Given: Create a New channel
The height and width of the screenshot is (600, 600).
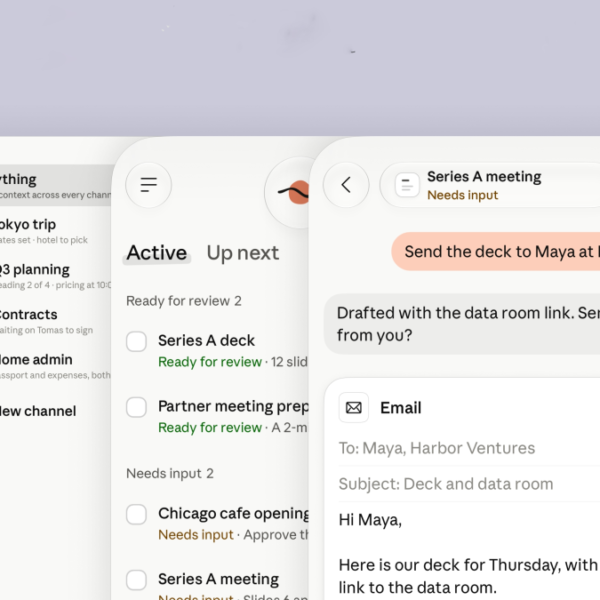Looking at the screenshot, I should point(38,411).
